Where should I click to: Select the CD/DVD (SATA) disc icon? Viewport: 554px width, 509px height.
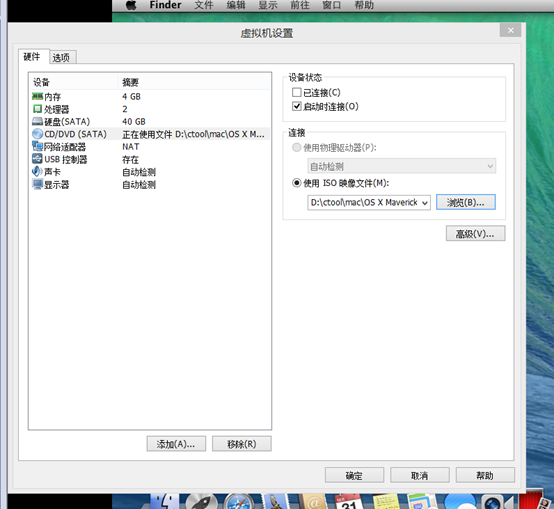click(x=37, y=134)
